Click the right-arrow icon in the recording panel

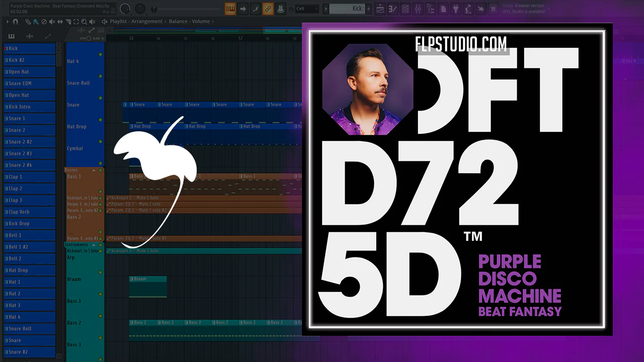243,9
